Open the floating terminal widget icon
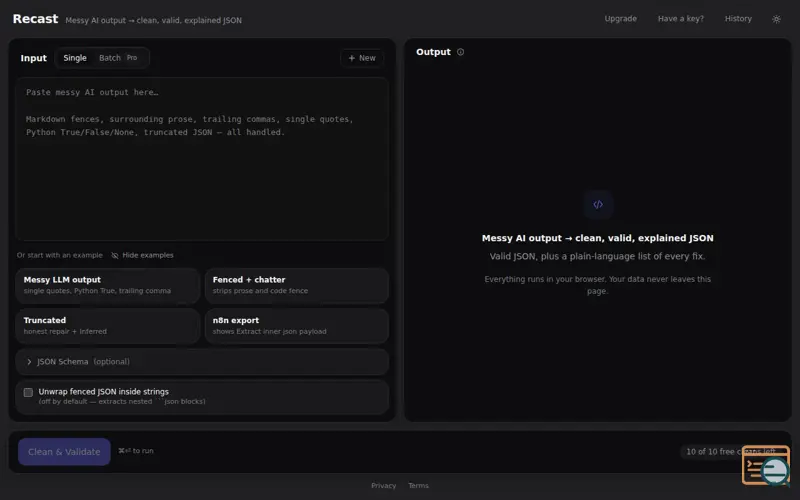Viewport: 800px width, 500px height. [766, 465]
